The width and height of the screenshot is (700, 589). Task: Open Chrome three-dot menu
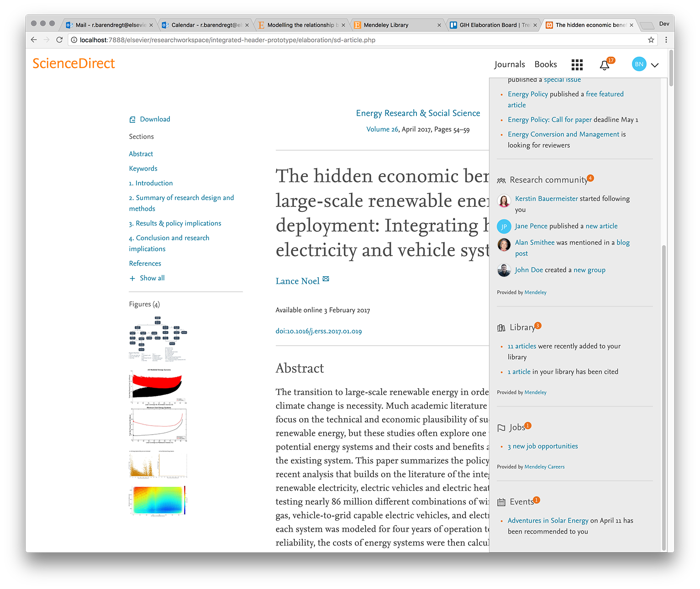tap(666, 40)
